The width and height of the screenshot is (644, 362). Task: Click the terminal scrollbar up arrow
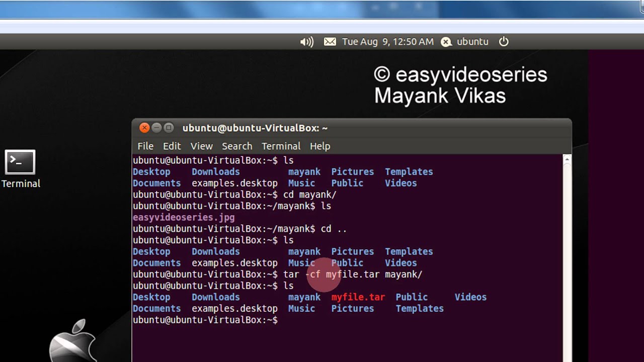click(x=567, y=159)
